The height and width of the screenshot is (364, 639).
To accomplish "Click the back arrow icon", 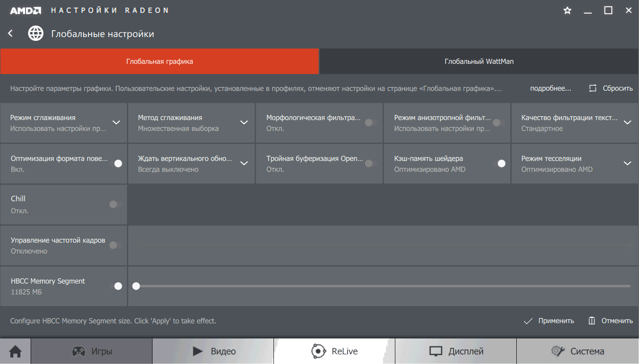I will click(11, 33).
